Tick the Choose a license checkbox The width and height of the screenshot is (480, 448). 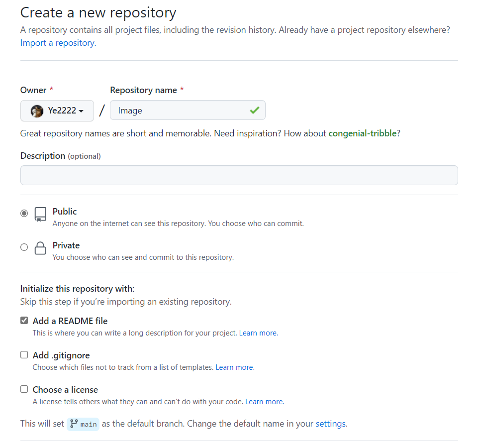pos(24,389)
